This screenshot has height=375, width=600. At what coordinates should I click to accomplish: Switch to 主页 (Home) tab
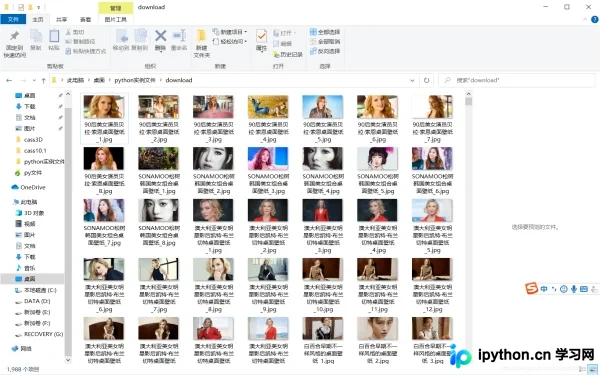coord(38,19)
